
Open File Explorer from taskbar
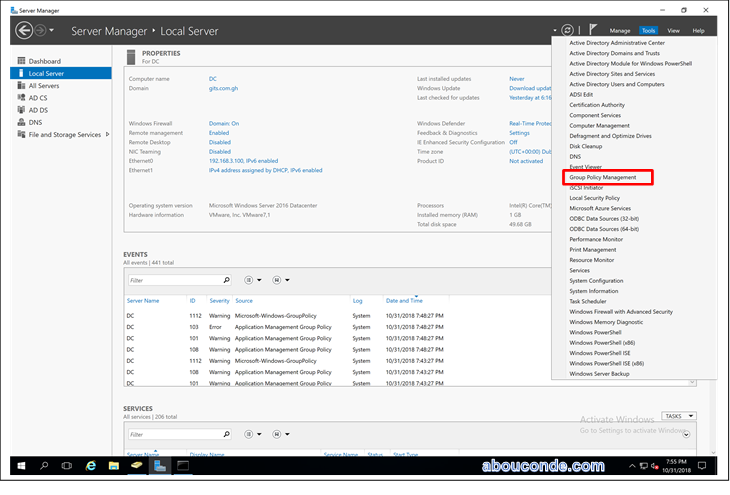pos(114,466)
